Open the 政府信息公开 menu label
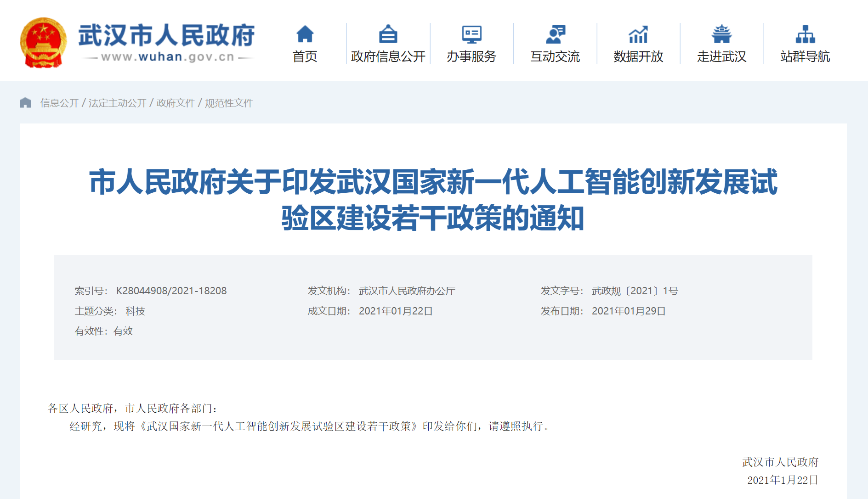The width and height of the screenshot is (868, 499). point(388,56)
